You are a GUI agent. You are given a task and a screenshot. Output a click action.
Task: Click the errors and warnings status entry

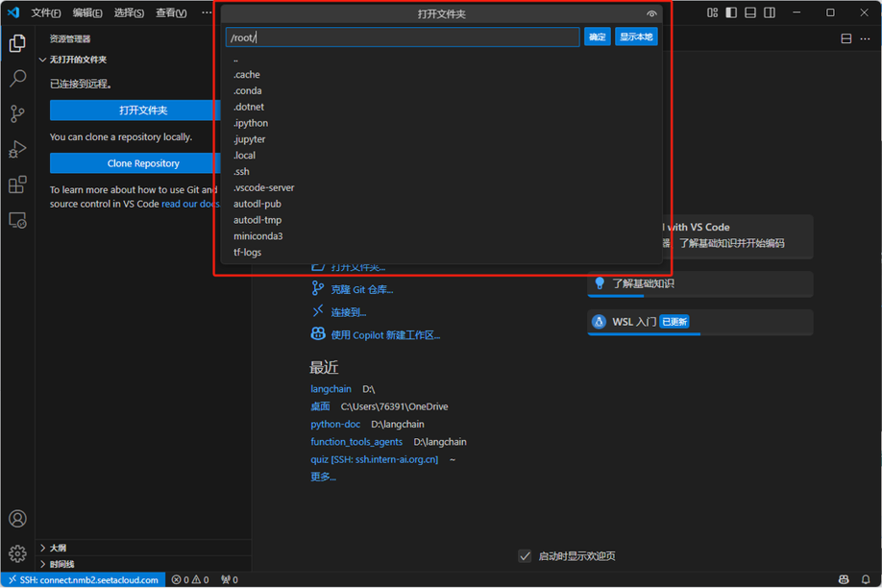pos(190,579)
